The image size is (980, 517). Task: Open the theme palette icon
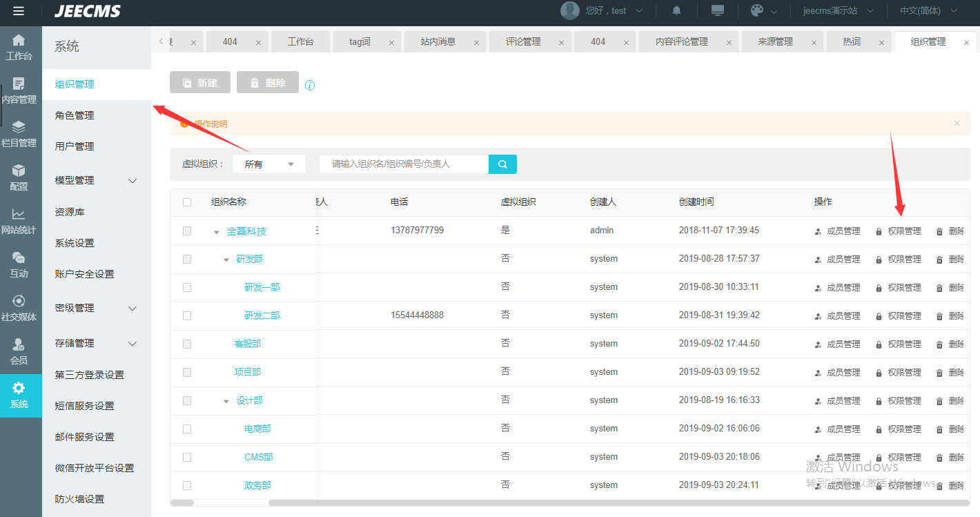tap(757, 11)
